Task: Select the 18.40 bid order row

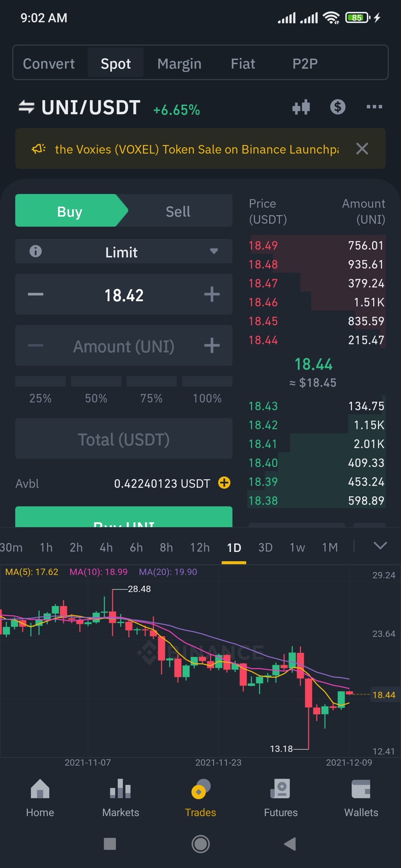Action: [x=316, y=463]
